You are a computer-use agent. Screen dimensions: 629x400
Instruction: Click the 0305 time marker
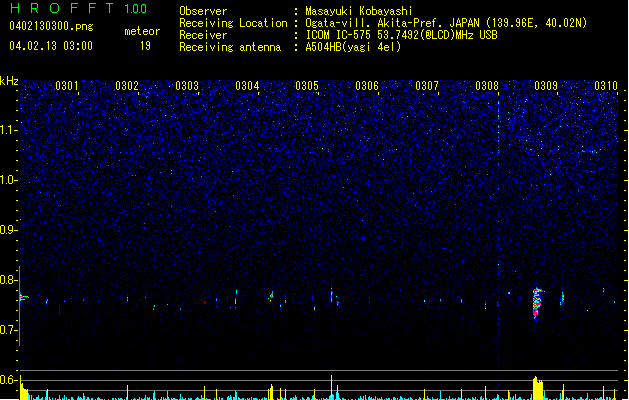coord(307,85)
